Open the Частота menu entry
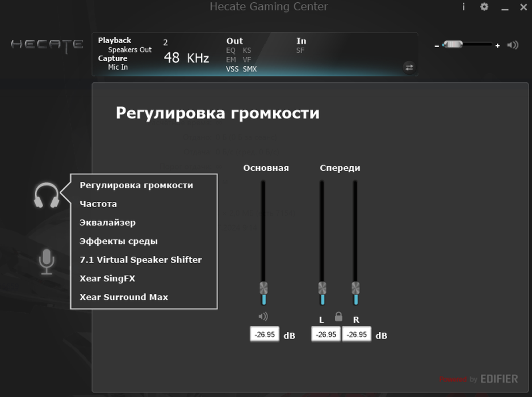 (x=98, y=204)
